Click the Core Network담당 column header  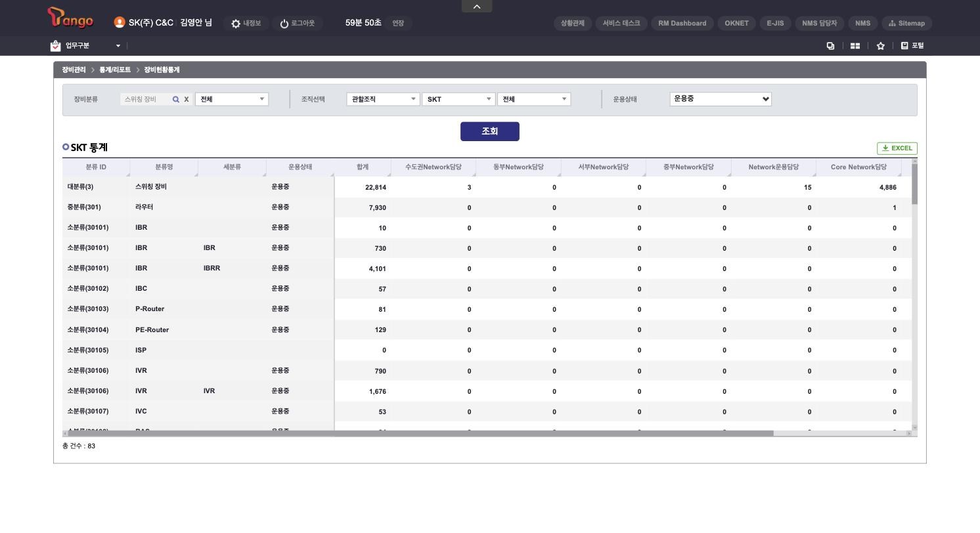(858, 167)
